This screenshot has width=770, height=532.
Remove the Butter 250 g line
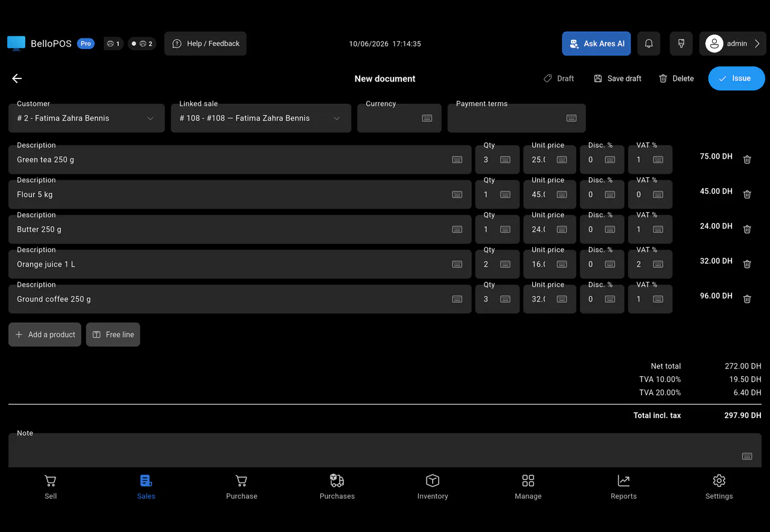tap(747, 230)
